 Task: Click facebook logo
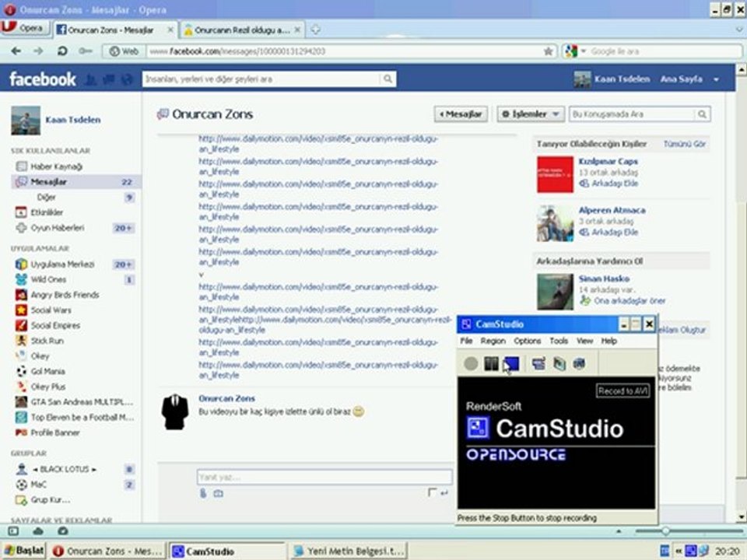[42, 79]
